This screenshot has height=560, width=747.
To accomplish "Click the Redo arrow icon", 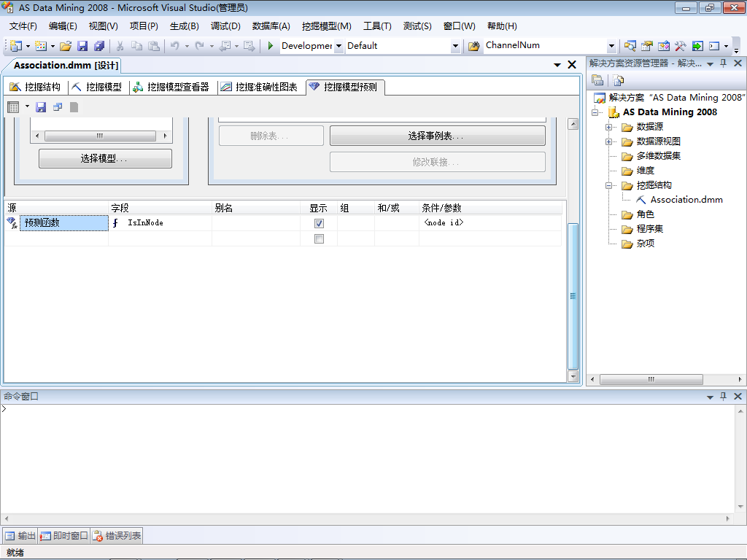I will click(200, 46).
